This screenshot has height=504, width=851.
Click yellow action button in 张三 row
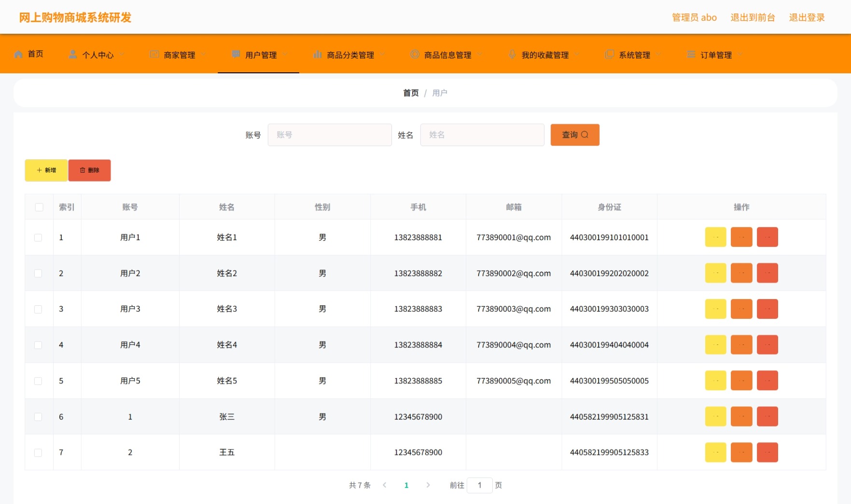(715, 417)
